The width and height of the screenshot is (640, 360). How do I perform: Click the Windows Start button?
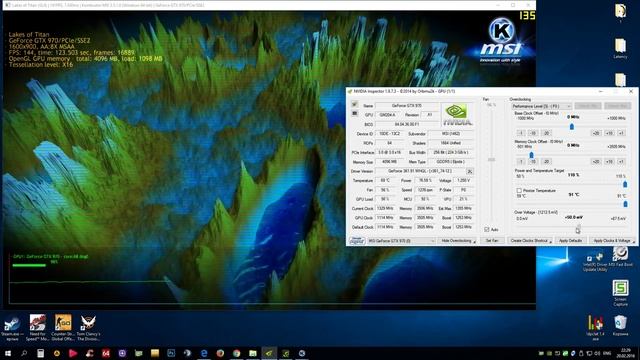7,353
